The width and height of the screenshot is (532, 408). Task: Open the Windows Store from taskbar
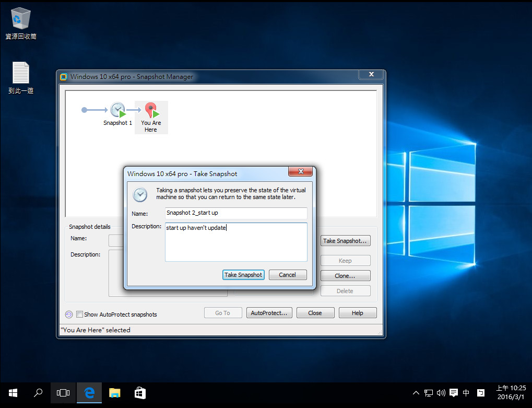click(x=140, y=393)
